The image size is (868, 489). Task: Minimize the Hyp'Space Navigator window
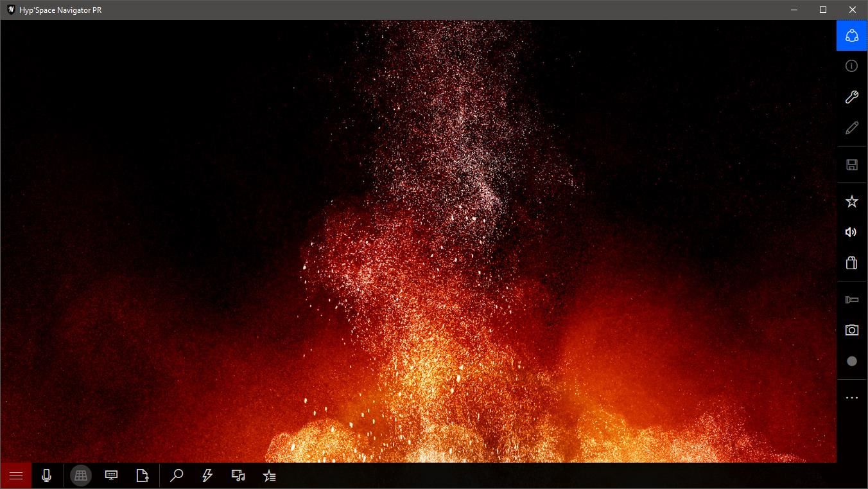point(794,10)
